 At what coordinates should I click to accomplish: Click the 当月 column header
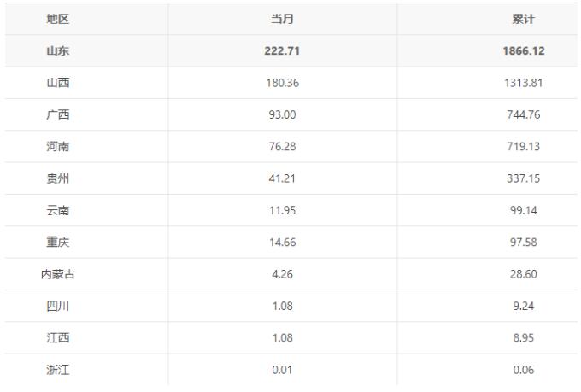click(x=282, y=19)
